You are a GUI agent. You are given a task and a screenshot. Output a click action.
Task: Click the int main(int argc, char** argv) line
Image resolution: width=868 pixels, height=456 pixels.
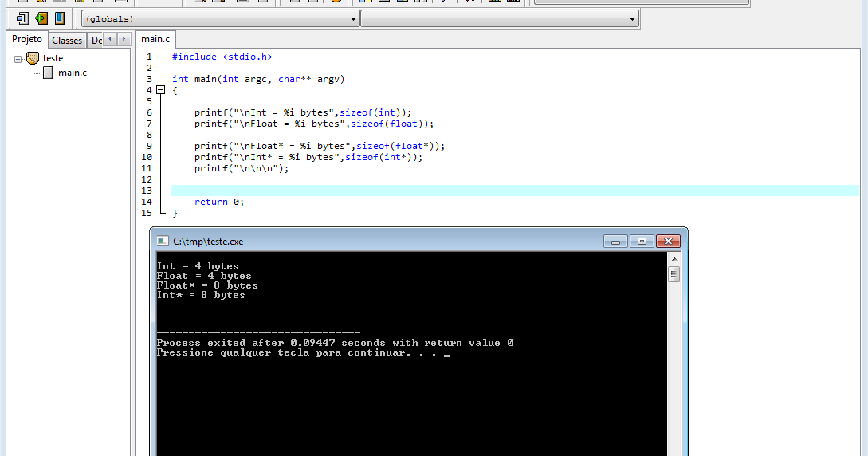point(258,79)
